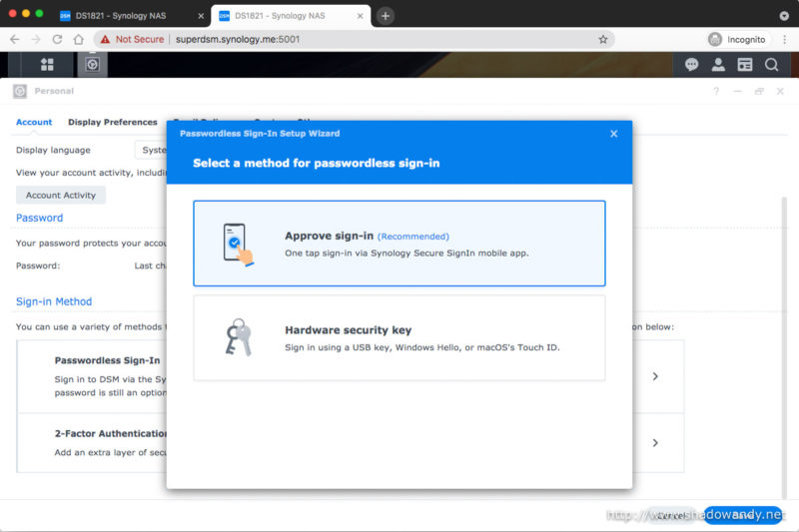Open the DSM user options person icon
799x532 pixels.
(718, 65)
